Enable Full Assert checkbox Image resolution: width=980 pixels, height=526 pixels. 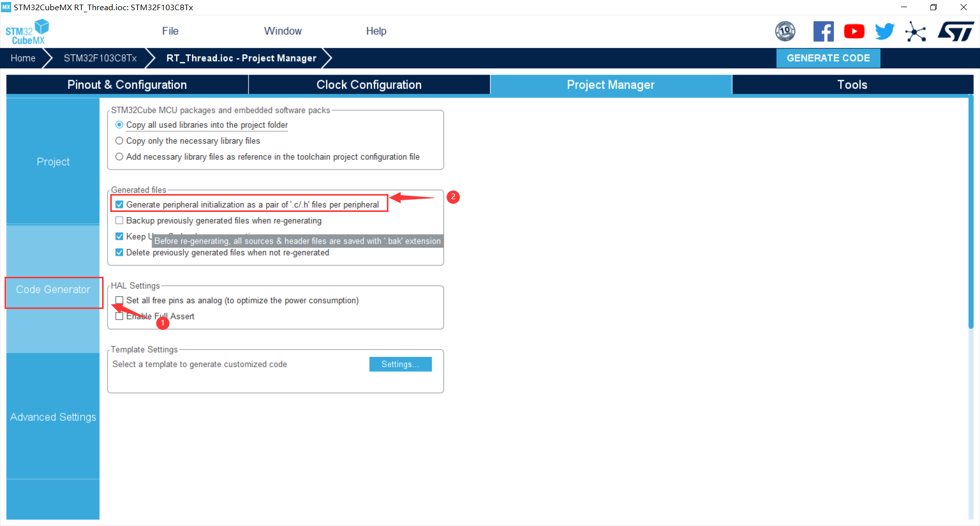(119, 316)
